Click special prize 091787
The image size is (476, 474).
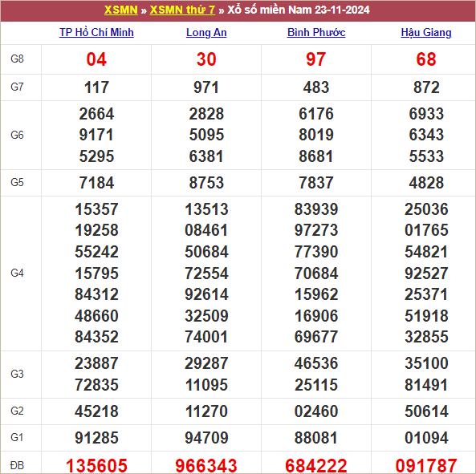(x=426, y=465)
